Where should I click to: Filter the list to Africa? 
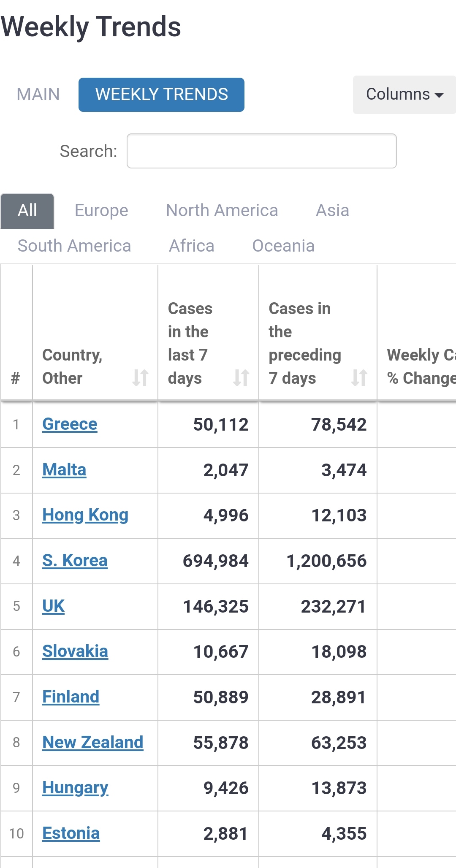pyautogui.click(x=192, y=246)
